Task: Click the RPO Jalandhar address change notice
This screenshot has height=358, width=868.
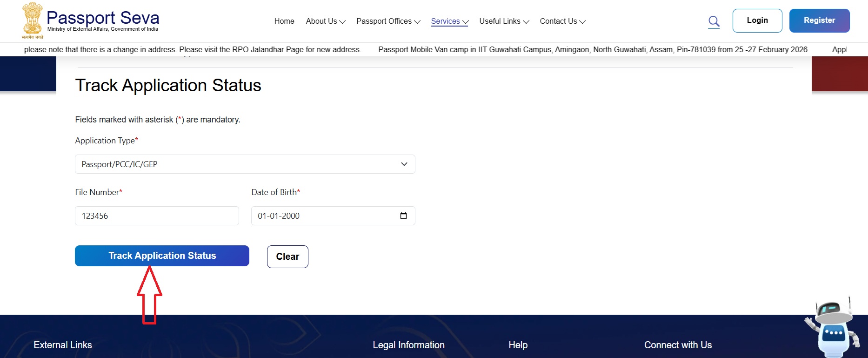Action: pyautogui.click(x=193, y=50)
